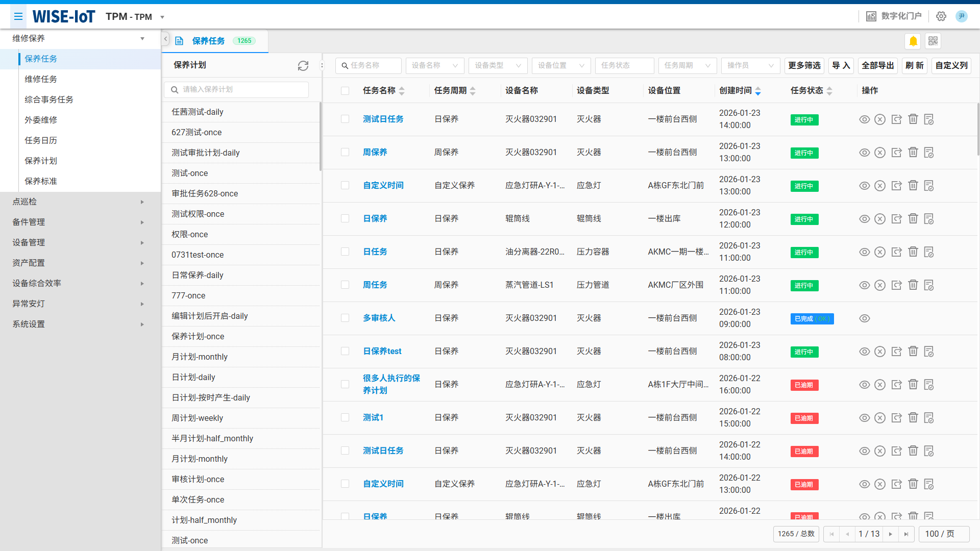View details of 测试日任务 first row
980x551 pixels.
864,119
